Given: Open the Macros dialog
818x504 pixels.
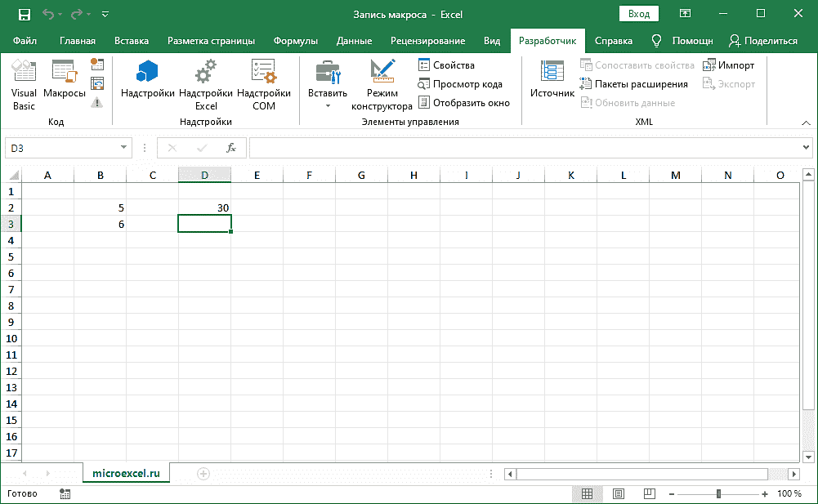Looking at the screenshot, I should (x=64, y=84).
